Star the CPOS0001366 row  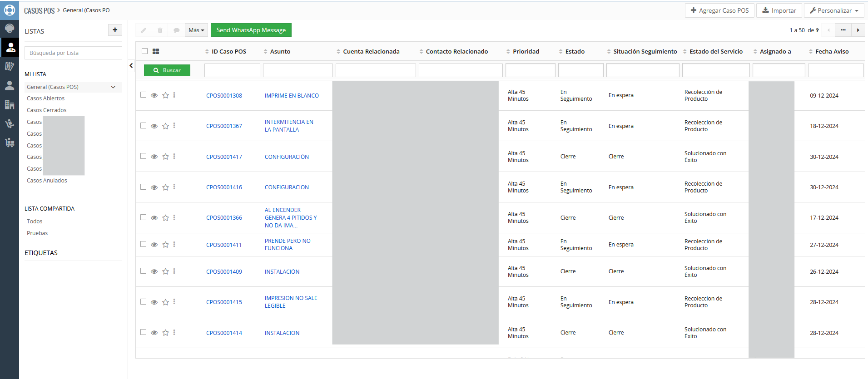point(165,218)
